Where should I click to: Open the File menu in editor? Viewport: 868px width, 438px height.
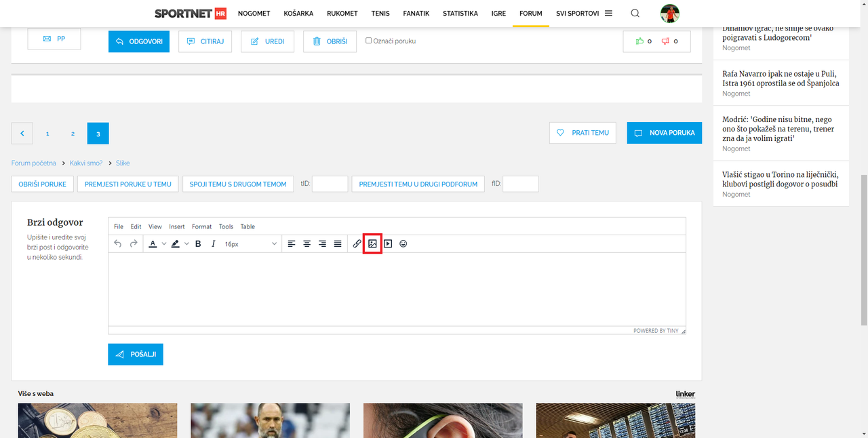point(119,226)
